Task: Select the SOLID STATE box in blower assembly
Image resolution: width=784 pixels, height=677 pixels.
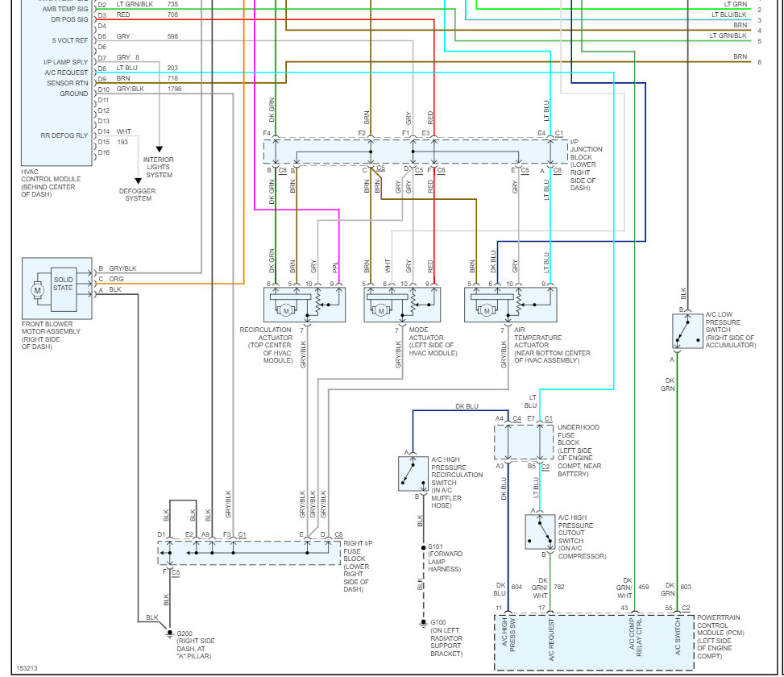Action: point(64,289)
